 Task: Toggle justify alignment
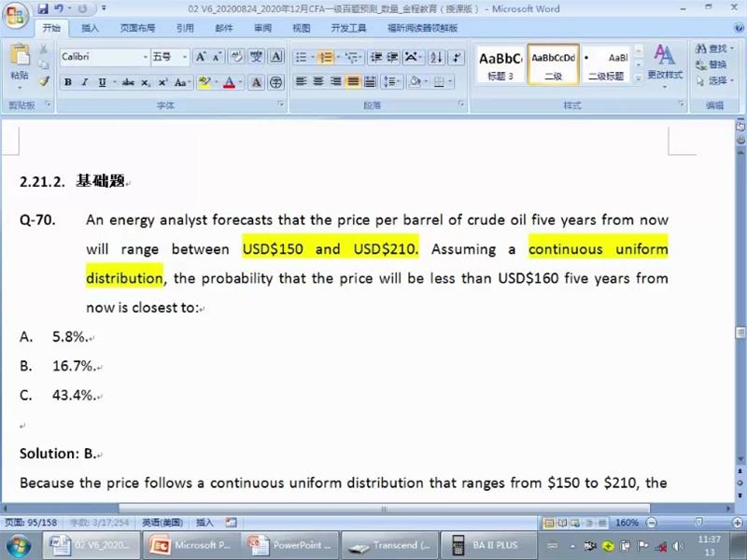pos(353,81)
